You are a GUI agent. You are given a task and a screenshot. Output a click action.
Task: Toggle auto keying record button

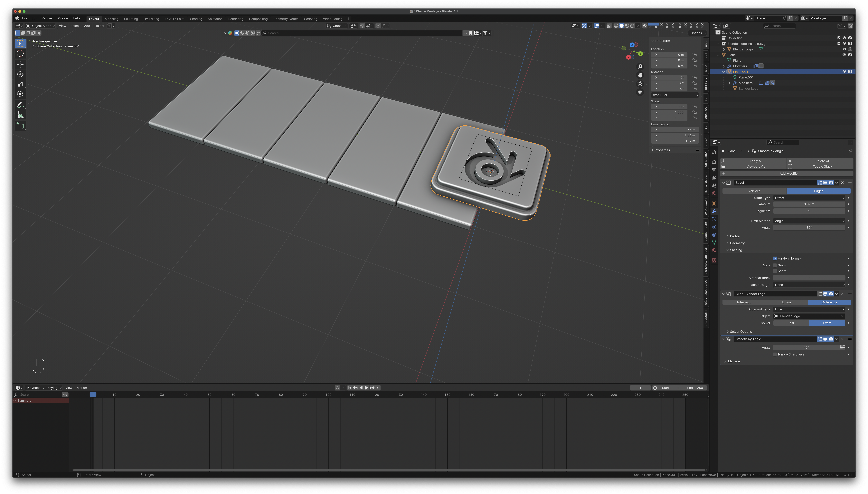click(337, 388)
